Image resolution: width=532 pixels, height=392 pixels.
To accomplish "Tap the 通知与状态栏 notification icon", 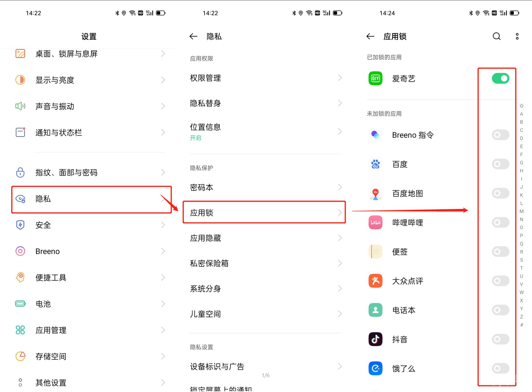I will coord(20,132).
